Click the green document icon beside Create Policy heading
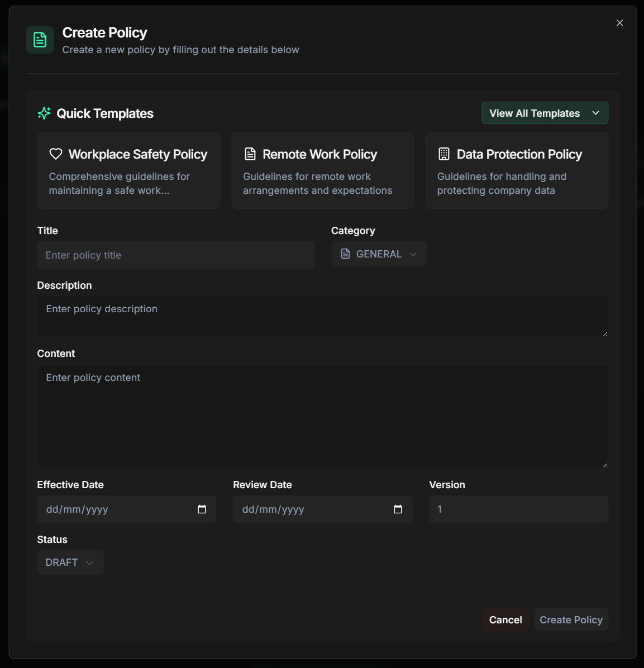This screenshot has width=644, height=668. pos(39,40)
